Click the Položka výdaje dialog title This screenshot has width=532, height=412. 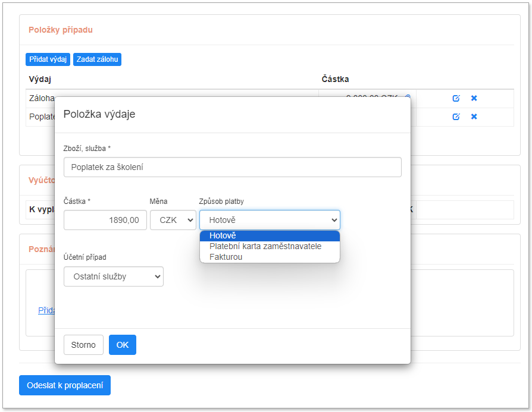(99, 114)
